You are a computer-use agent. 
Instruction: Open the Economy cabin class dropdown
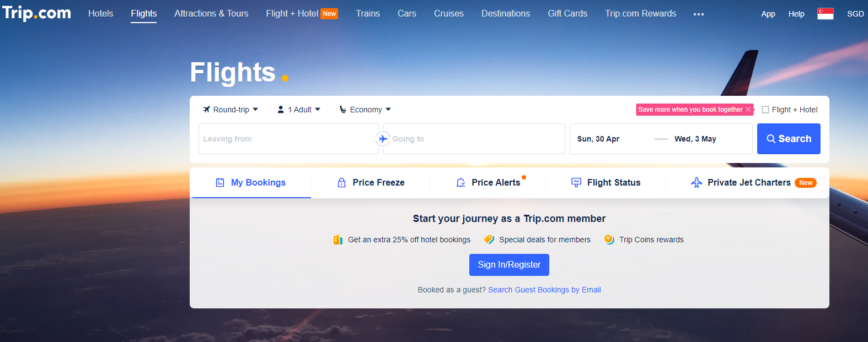[x=365, y=110]
